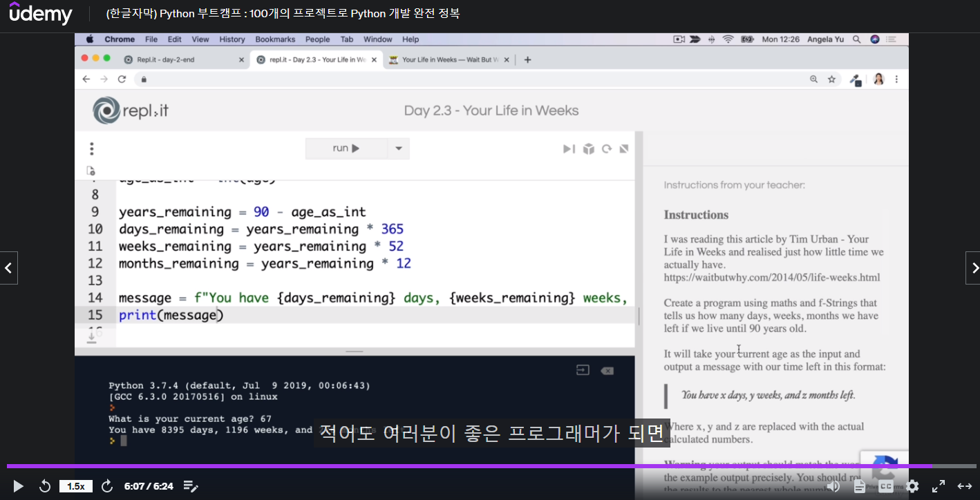The image size is (980, 500).
Task: Close the Repl.it day-2-end tab
Action: click(241, 60)
